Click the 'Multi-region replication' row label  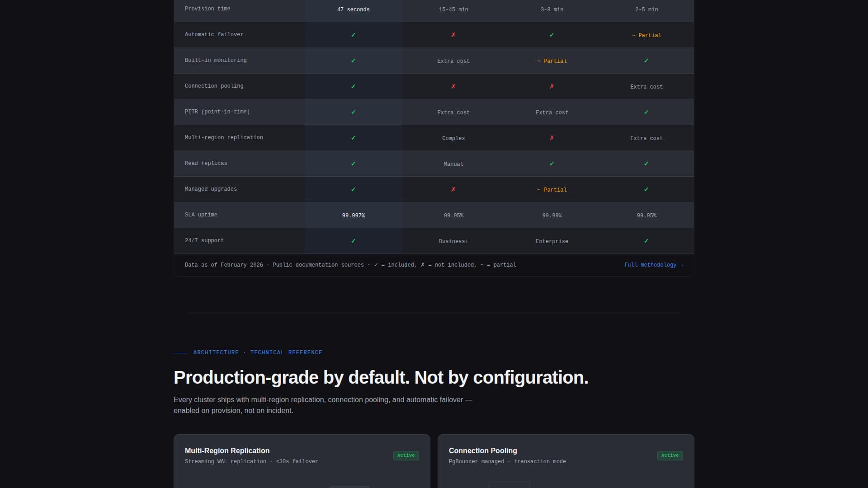(224, 137)
